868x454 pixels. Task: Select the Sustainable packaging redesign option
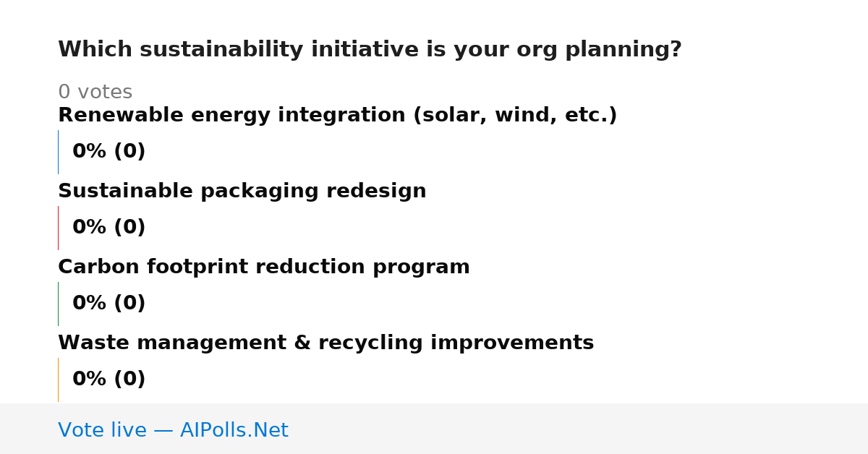coord(242,192)
